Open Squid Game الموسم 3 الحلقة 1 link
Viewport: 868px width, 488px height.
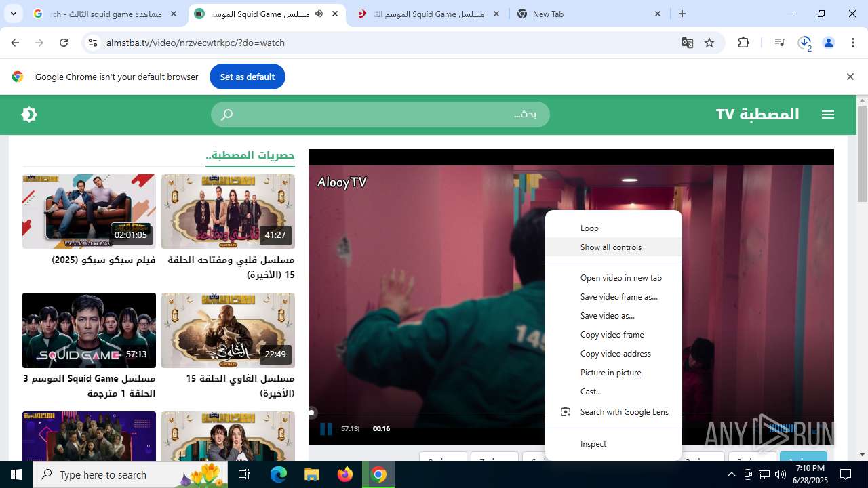click(x=89, y=386)
